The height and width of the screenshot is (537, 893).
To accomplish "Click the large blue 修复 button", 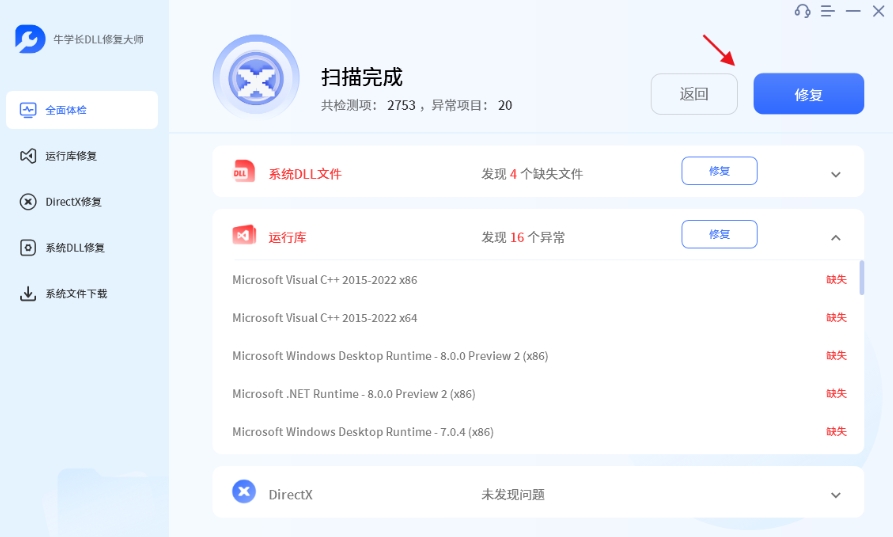I will 809,94.
